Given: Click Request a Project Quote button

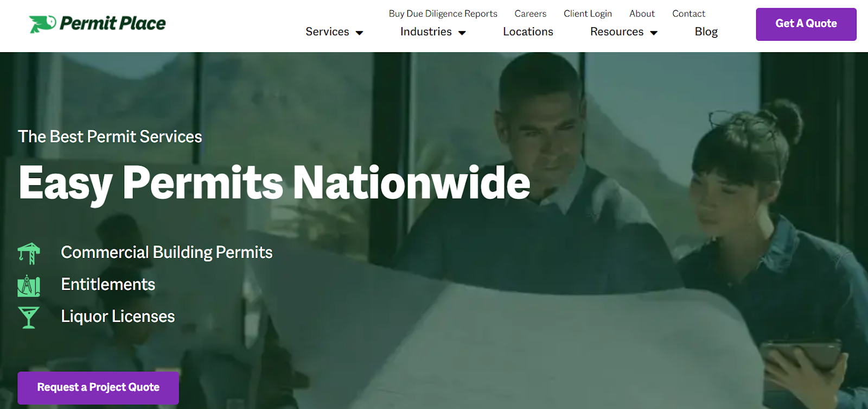Looking at the screenshot, I should click(x=98, y=388).
